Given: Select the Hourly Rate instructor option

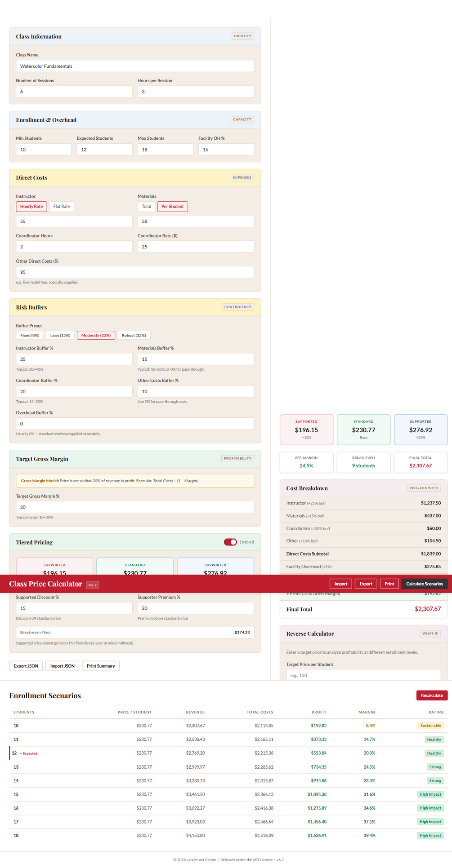Looking at the screenshot, I should 31,207.
